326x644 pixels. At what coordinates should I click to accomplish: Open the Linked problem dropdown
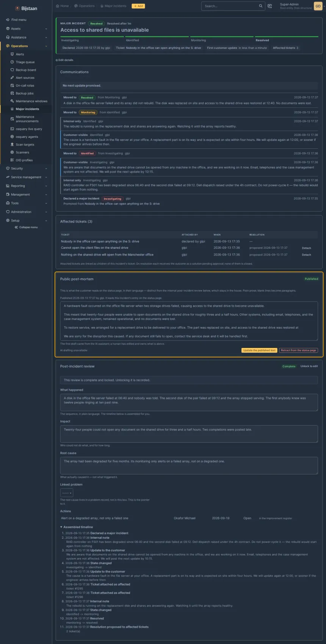point(66,493)
